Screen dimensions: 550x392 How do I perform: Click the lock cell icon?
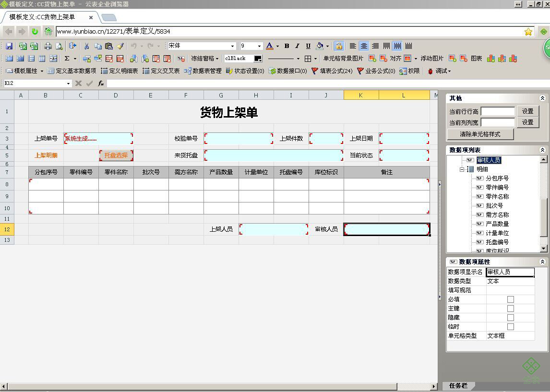pyautogui.click(x=338, y=46)
